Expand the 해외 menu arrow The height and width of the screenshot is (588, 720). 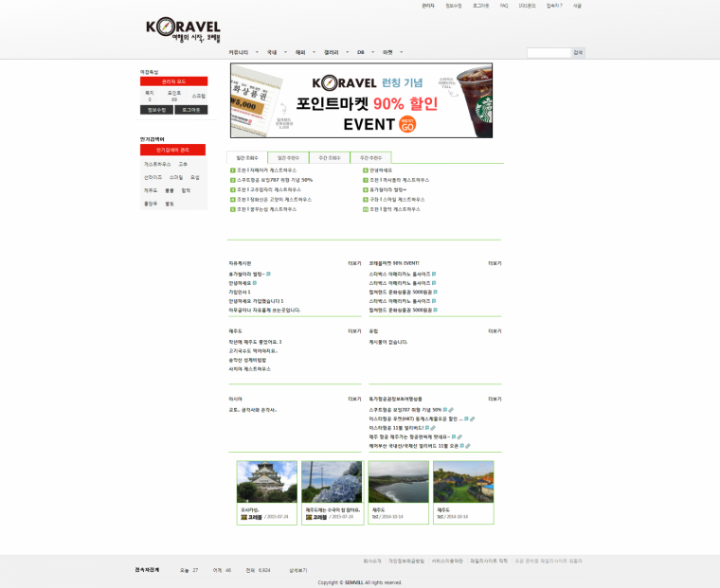click(x=314, y=52)
